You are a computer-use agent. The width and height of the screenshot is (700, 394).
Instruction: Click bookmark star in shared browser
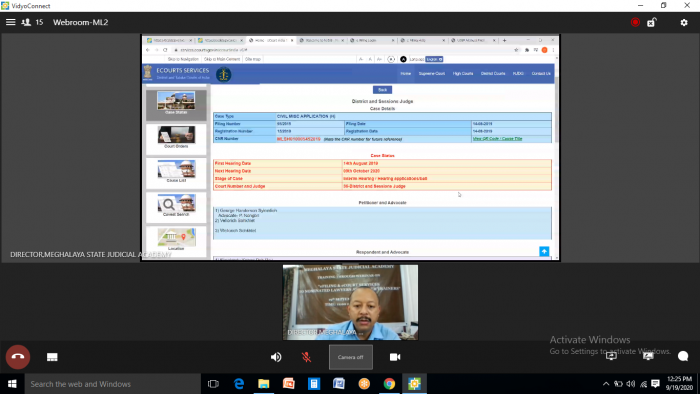click(x=517, y=50)
